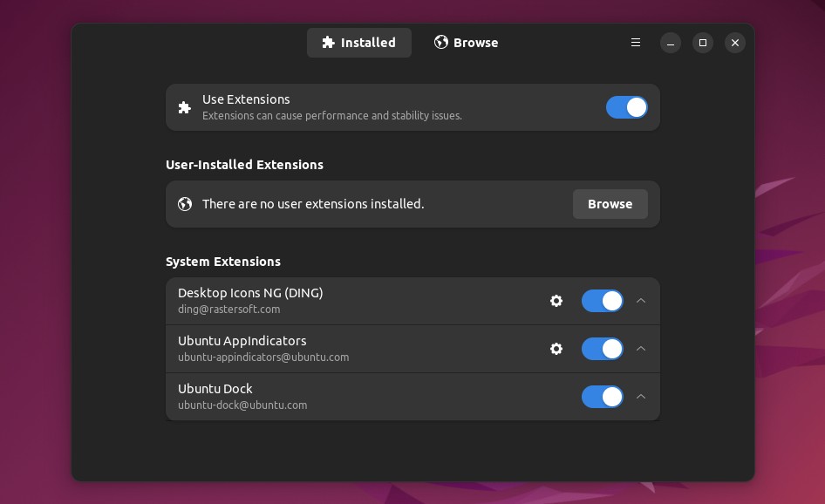Click the puzzle piece icon by Use Extensions
The image size is (825, 504).
click(x=184, y=108)
